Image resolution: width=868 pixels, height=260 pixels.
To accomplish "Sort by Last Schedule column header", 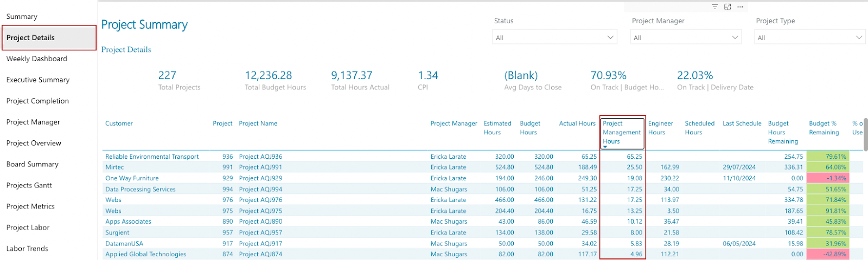I will point(742,123).
